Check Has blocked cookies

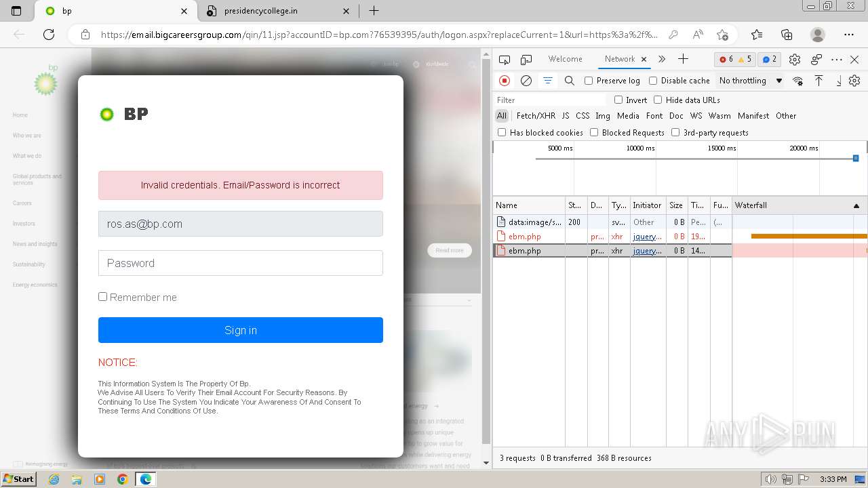[x=502, y=132]
